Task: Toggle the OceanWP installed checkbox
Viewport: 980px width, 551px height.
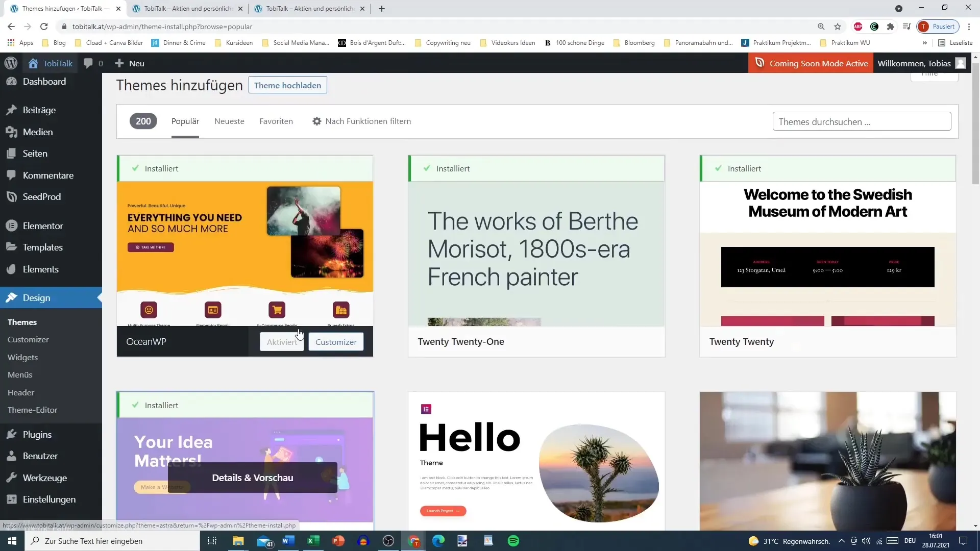Action: (x=135, y=168)
